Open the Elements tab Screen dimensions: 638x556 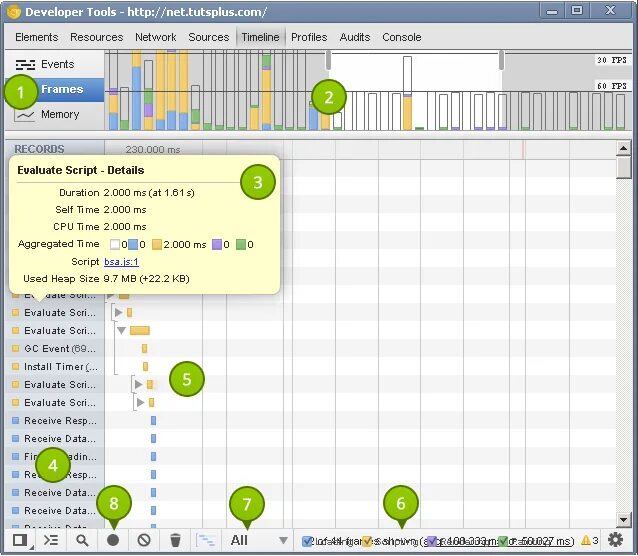[37, 37]
